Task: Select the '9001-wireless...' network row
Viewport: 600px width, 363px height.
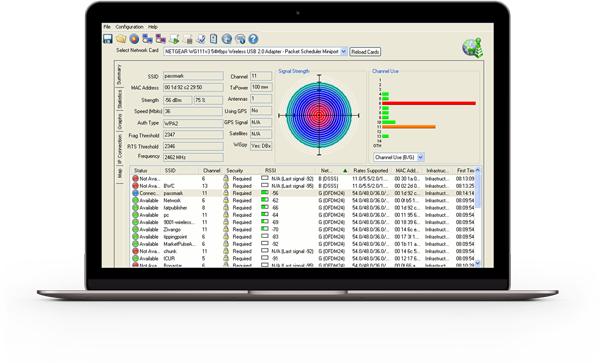Action: coord(302,222)
